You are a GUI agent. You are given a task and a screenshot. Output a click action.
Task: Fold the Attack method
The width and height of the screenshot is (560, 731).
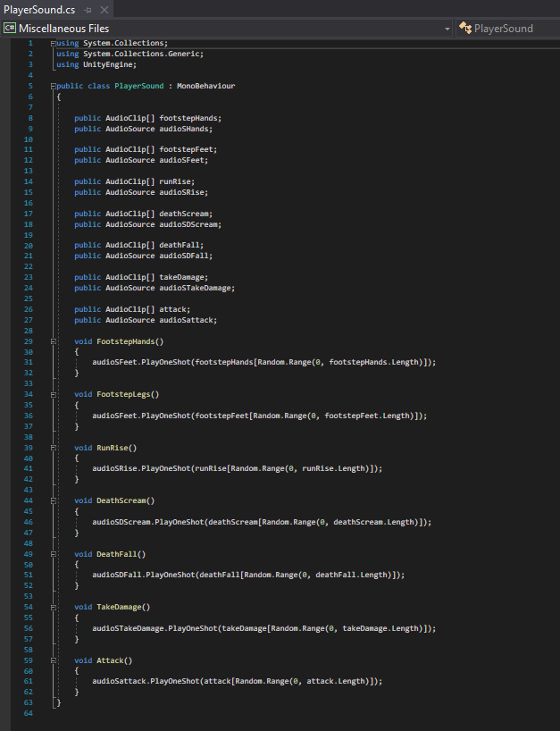pos(53,660)
